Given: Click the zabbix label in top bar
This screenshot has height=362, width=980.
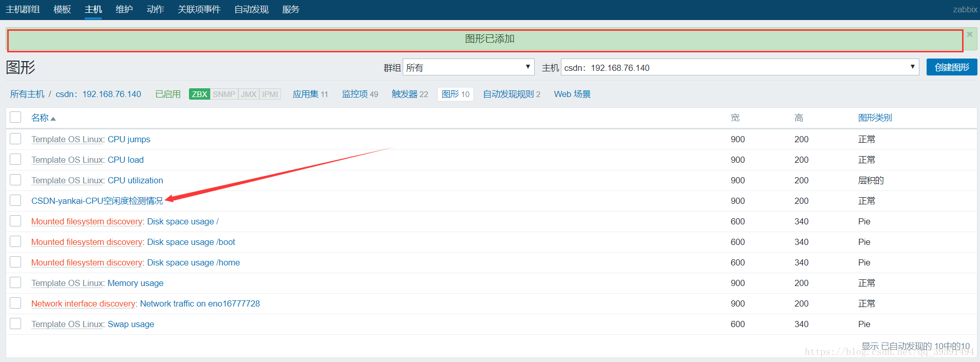Looking at the screenshot, I should pyautogui.click(x=965, y=9).
